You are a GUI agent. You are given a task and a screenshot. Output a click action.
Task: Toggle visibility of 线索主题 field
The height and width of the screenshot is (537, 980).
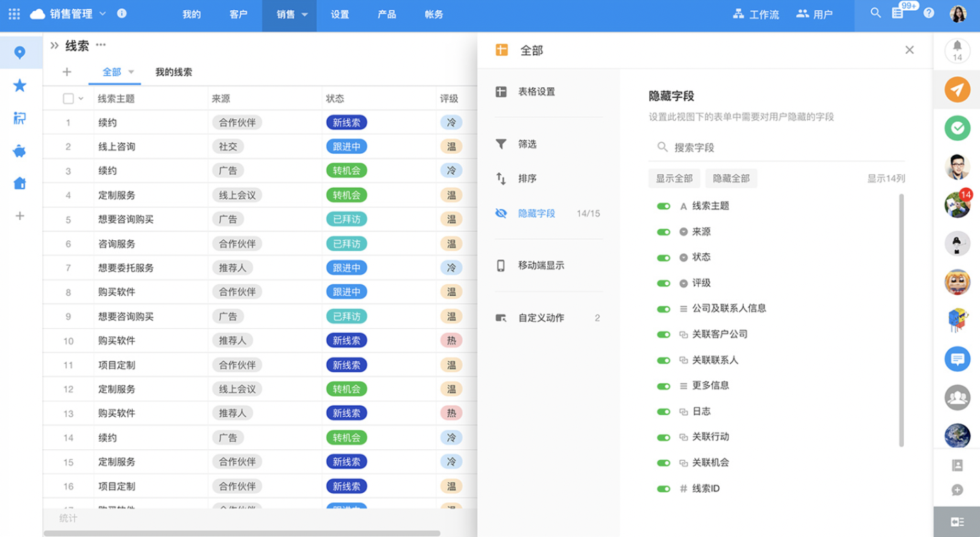tap(664, 206)
